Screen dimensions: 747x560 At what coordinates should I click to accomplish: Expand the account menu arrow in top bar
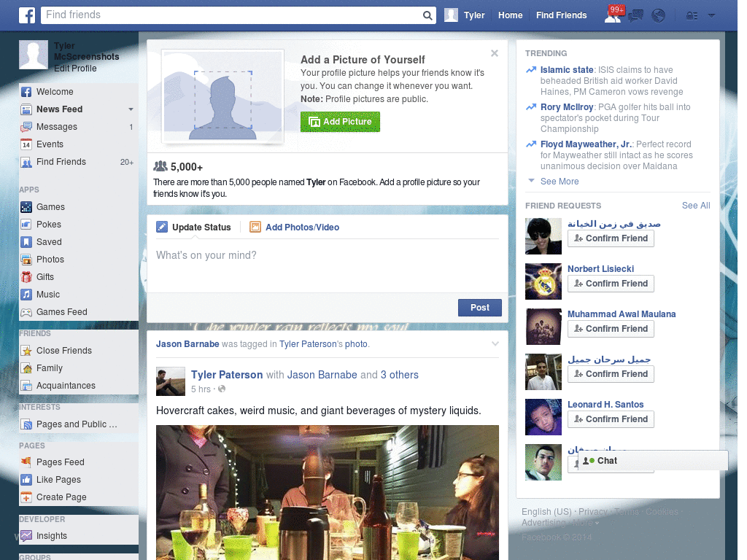click(x=711, y=16)
